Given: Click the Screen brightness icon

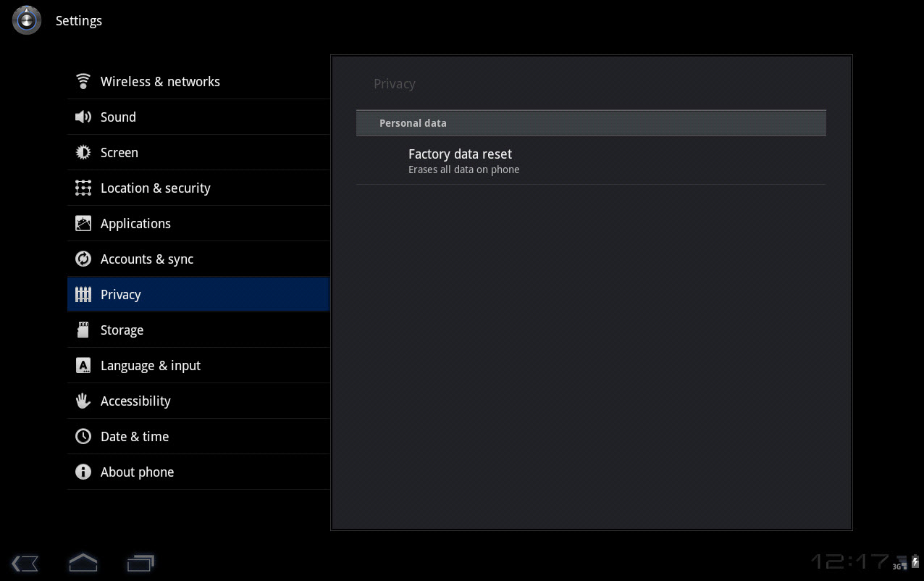Looking at the screenshot, I should (83, 152).
